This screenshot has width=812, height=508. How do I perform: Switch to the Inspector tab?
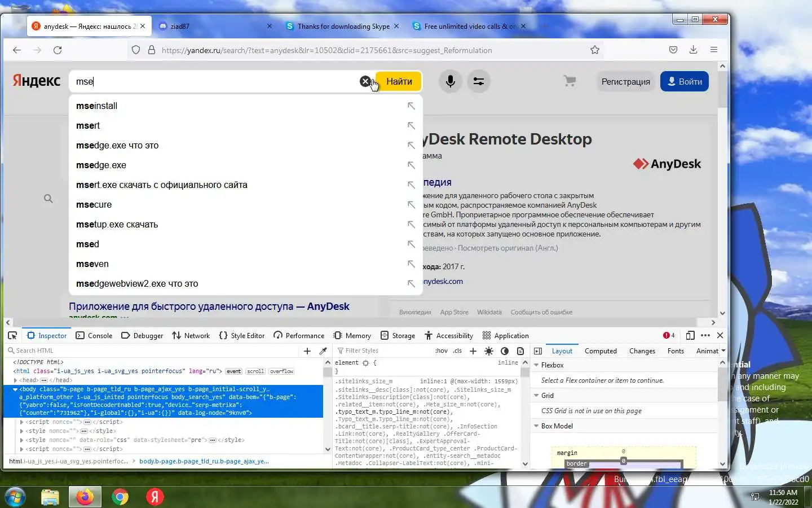pyautogui.click(x=47, y=335)
